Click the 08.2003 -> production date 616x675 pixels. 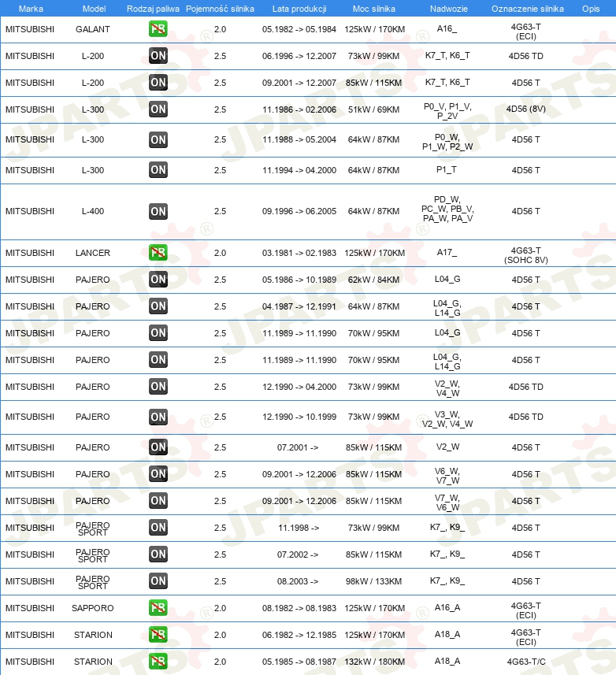tap(298, 581)
